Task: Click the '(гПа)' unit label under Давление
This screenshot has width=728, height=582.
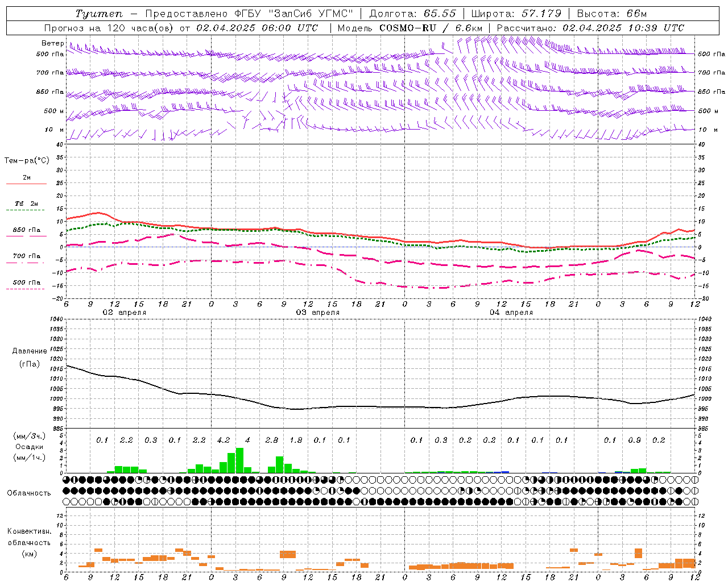Action: pyautogui.click(x=30, y=364)
